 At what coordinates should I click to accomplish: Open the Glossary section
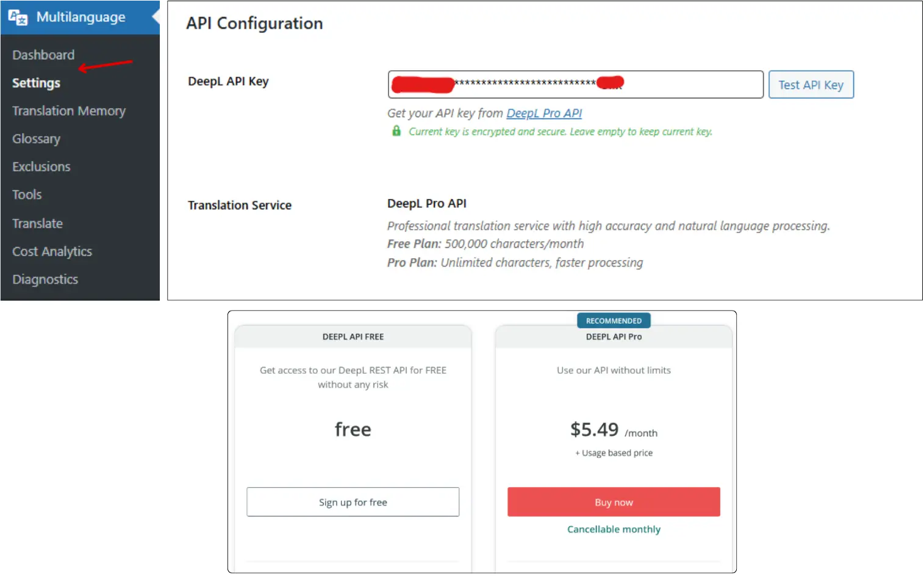[x=36, y=139]
